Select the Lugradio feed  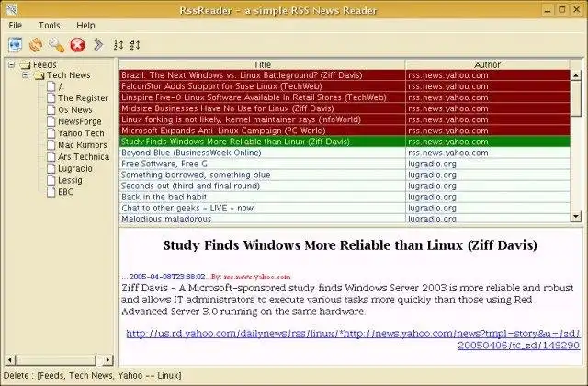75,168
